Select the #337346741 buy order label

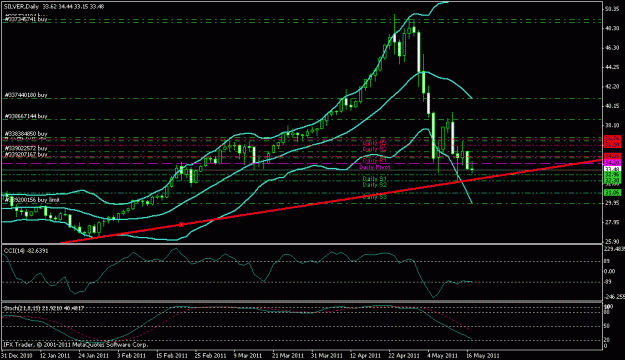pyautogui.click(x=26, y=19)
